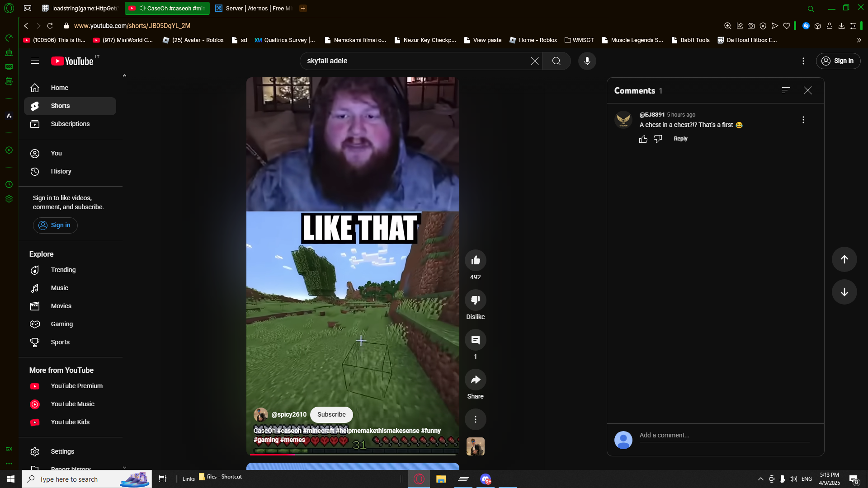868x488 pixels.
Task: Open comment sort options
Action: (x=786, y=90)
